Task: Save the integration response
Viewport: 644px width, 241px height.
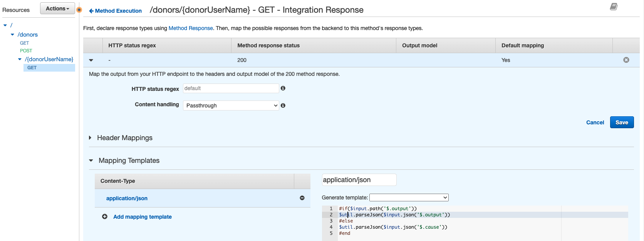Action: coord(622,122)
